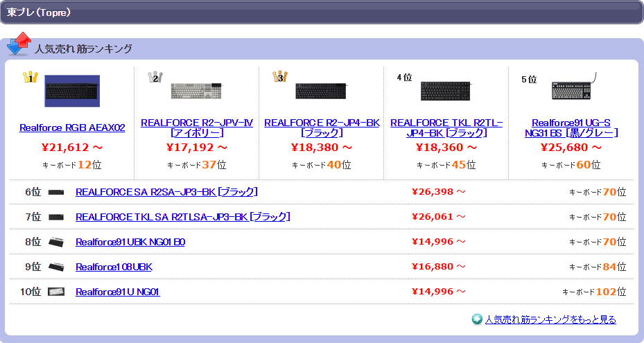Click bronze crown rank 3 icon

click(280, 77)
